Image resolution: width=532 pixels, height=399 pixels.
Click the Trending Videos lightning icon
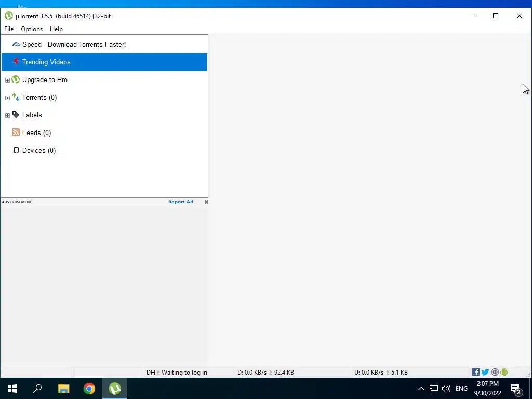[16, 62]
